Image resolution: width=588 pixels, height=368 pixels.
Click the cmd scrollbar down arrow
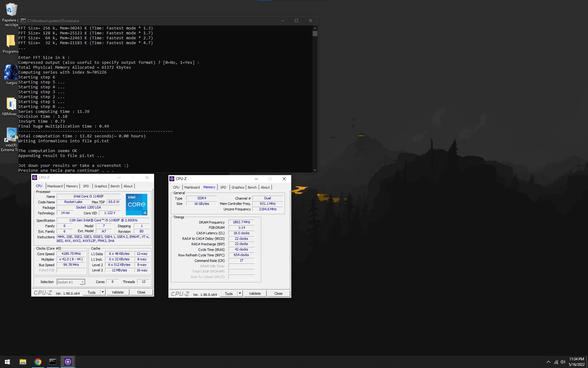315,170
